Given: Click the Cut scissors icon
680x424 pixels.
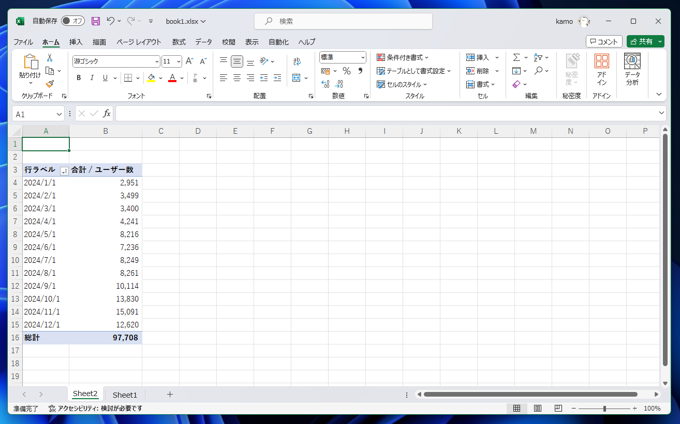Looking at the screenshot, I should 49,58.
